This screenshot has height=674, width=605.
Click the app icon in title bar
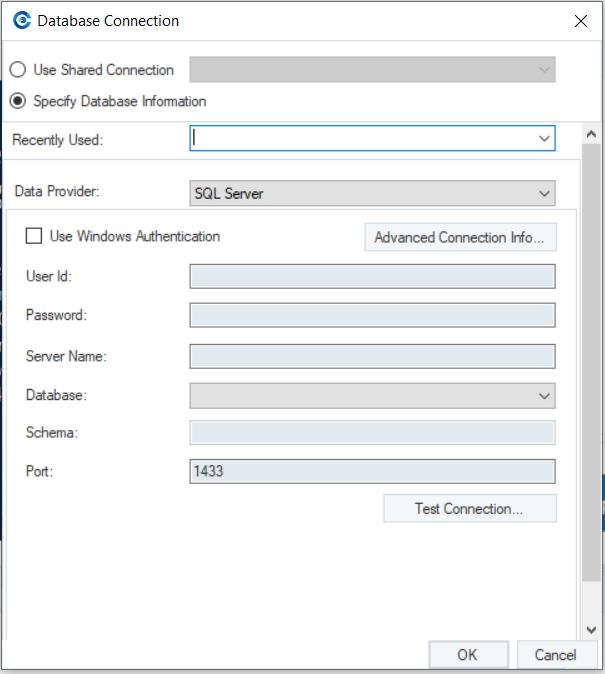(20, 20)
